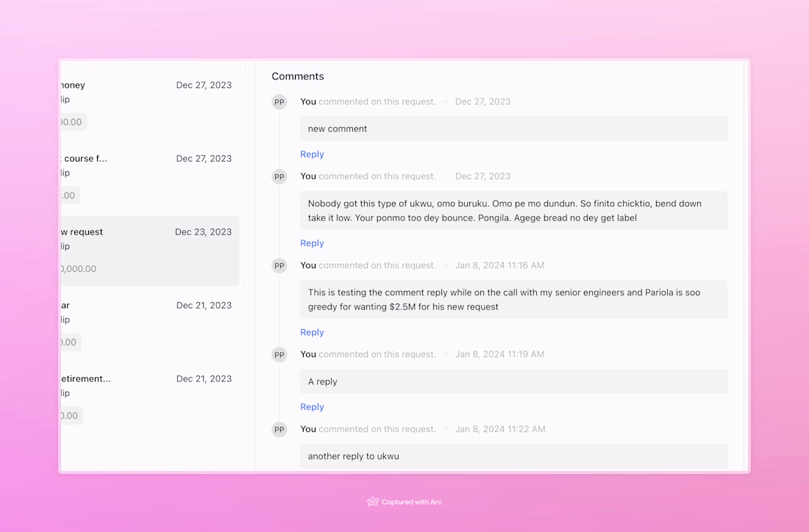Viewport: 809px width, 532px height.
Task: Click the amount badge under the "course f..." request
Action: point(70,195)
